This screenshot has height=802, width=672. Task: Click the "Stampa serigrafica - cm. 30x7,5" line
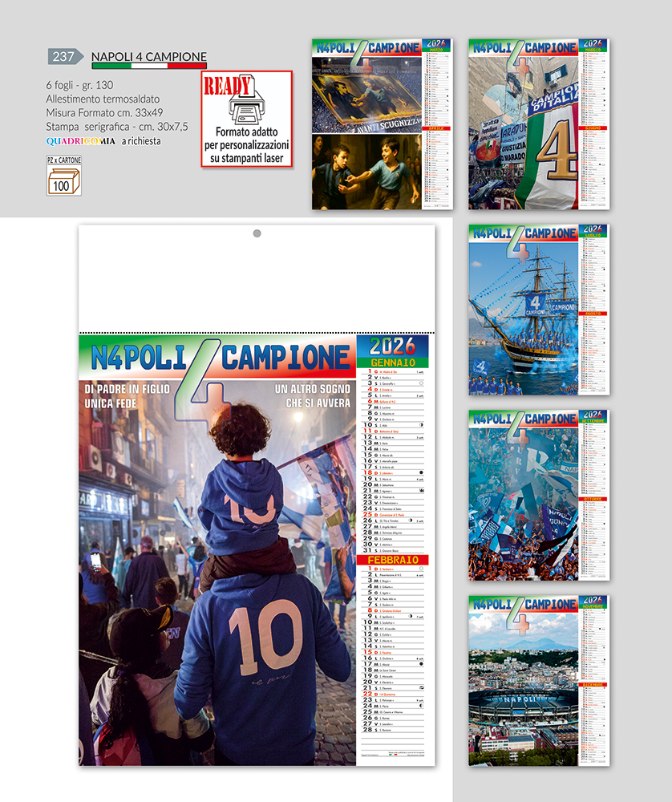tap(117, 127)
